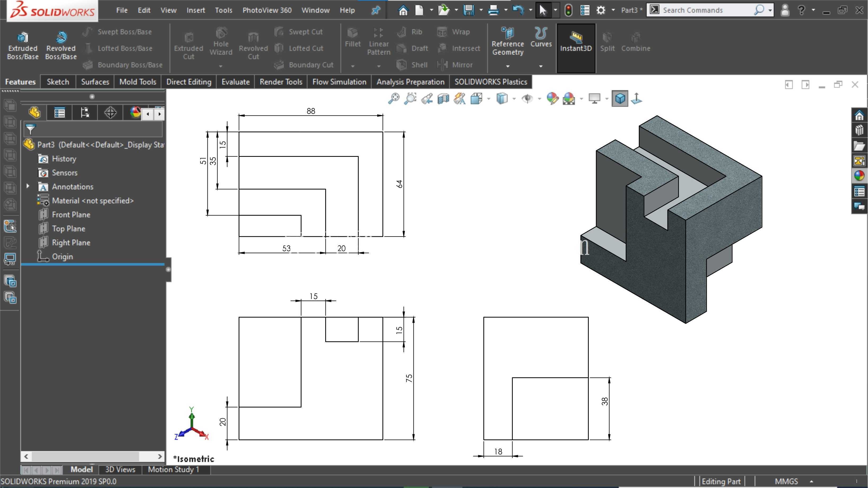Open the Options gear icon
Screen dimensions: 868x488
(600, 10)
